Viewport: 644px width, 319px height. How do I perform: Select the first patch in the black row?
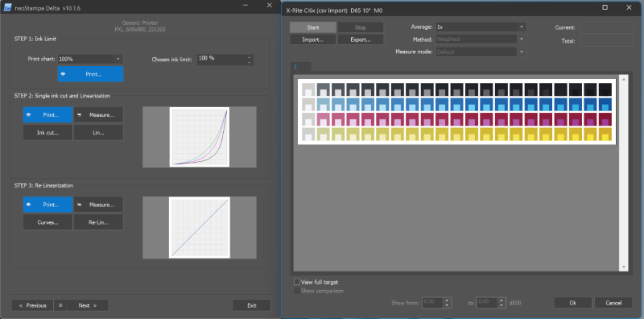pos(308,90)
